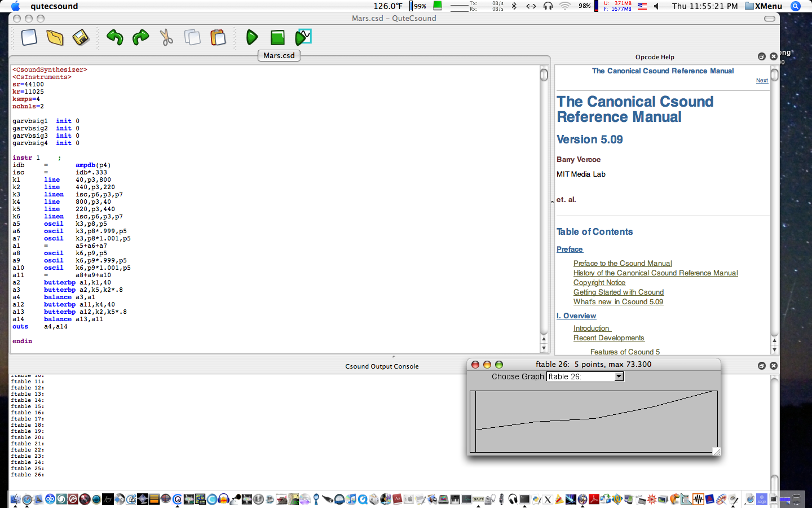Open the qutecsound application menu
The image size is (812, 508).
point(54,6)
